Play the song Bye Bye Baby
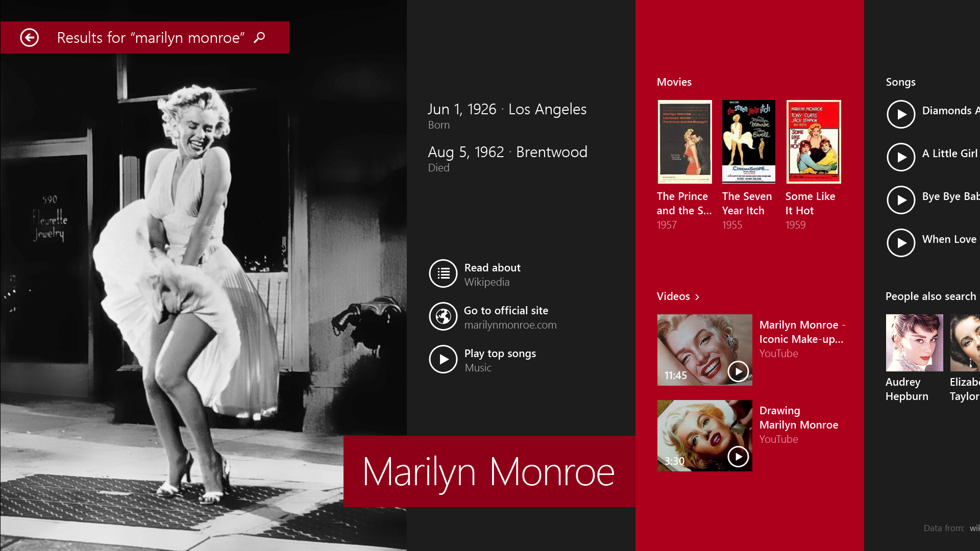 pos(901,200)
